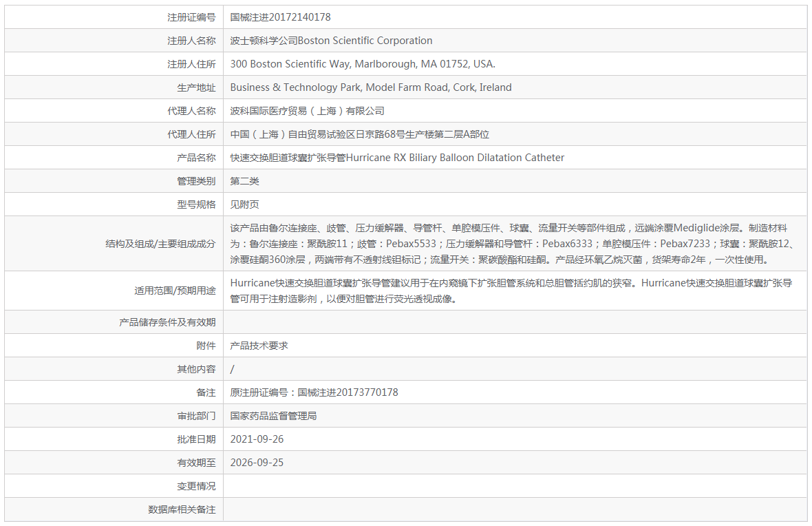Open the 产品技术要求 attachment
Viewport: 812px width, 526px height.
tap(259, 346)
